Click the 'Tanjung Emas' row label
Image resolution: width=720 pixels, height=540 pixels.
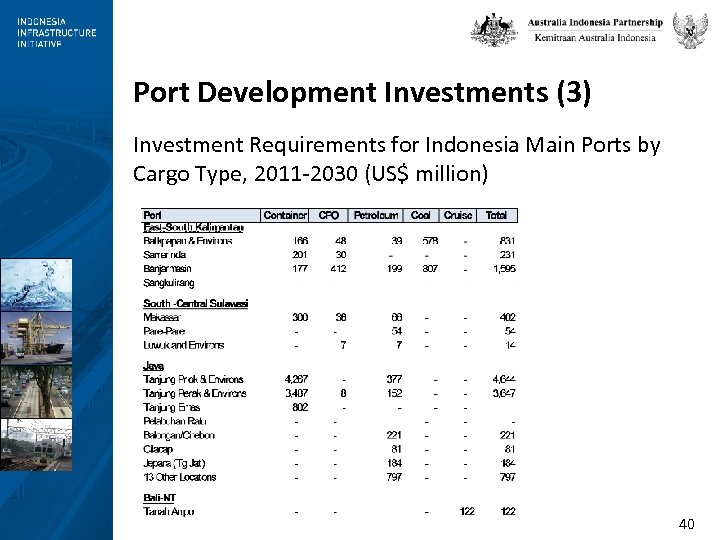coord(172,408)
